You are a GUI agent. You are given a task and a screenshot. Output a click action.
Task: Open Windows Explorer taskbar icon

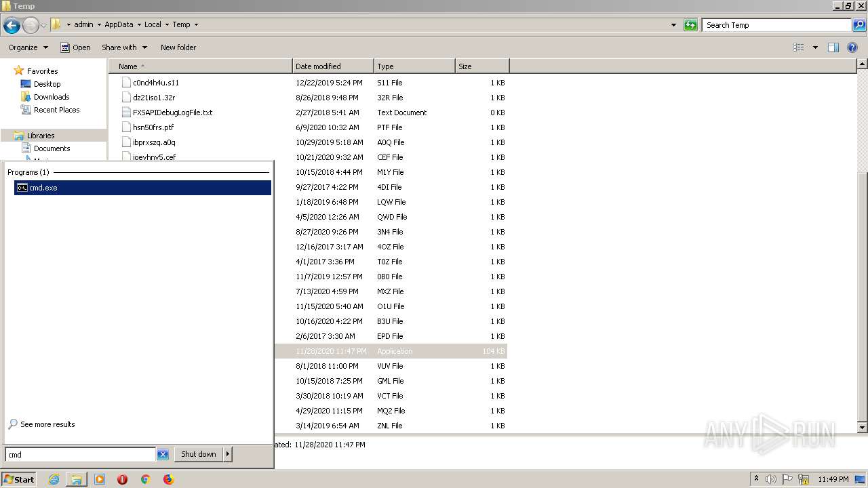(x=77, y=479)
